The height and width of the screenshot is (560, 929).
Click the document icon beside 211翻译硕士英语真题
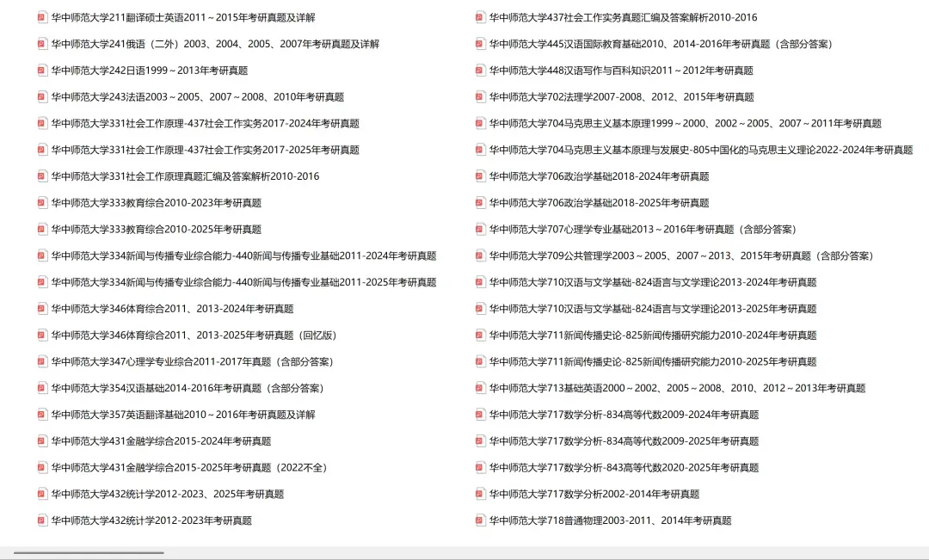pyautogui.click(x=41, y=15)
